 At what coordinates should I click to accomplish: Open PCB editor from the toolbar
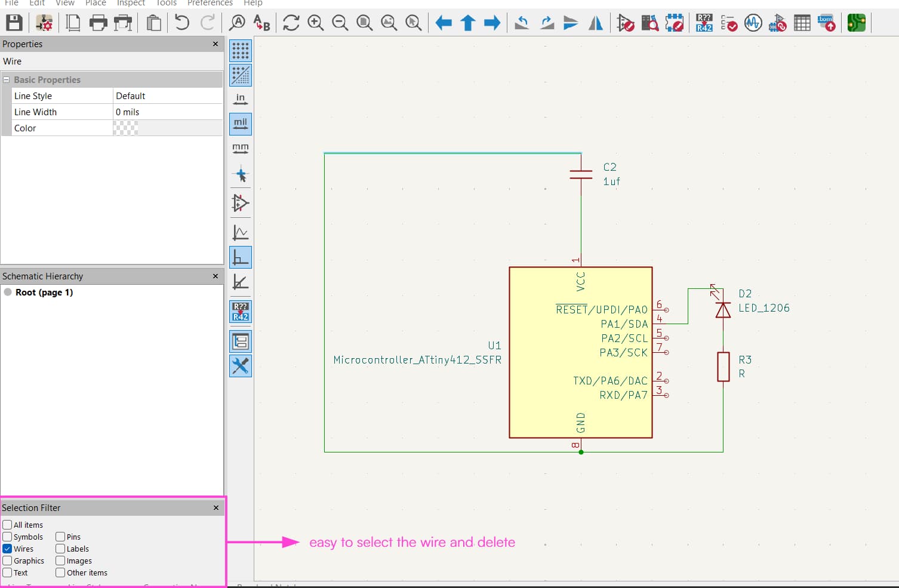[856, 23]
